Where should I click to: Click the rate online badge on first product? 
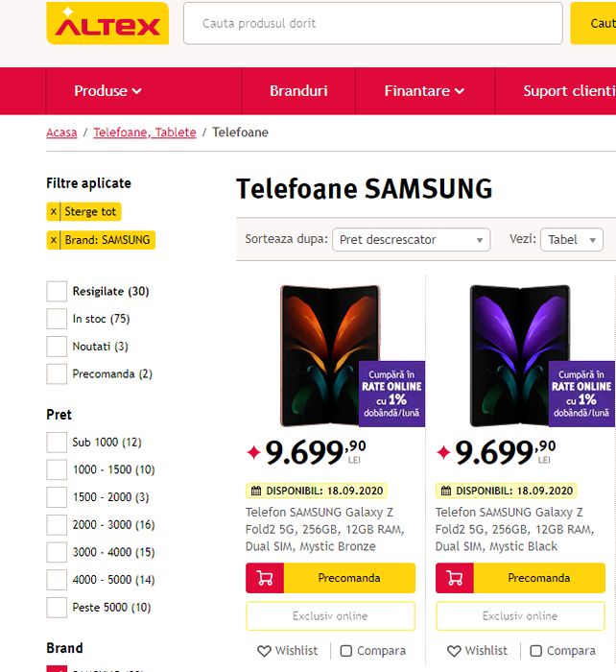(x=391, y=394)
